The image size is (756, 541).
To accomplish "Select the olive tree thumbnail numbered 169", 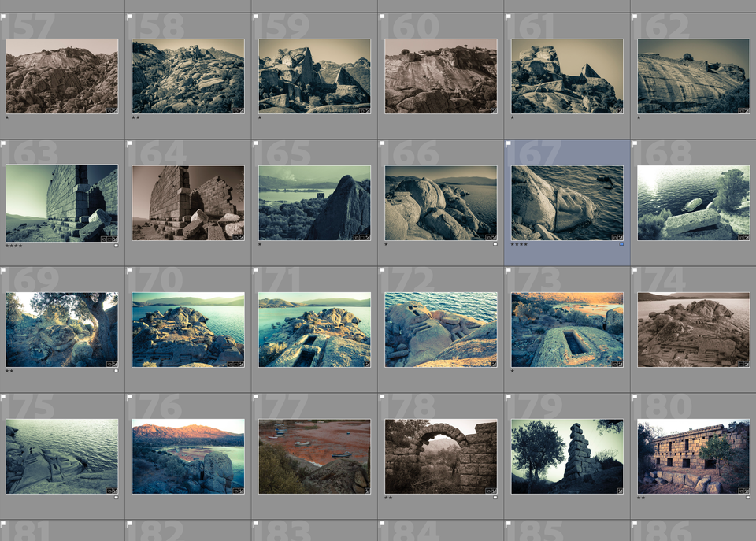I will click(x=61, y=330).
